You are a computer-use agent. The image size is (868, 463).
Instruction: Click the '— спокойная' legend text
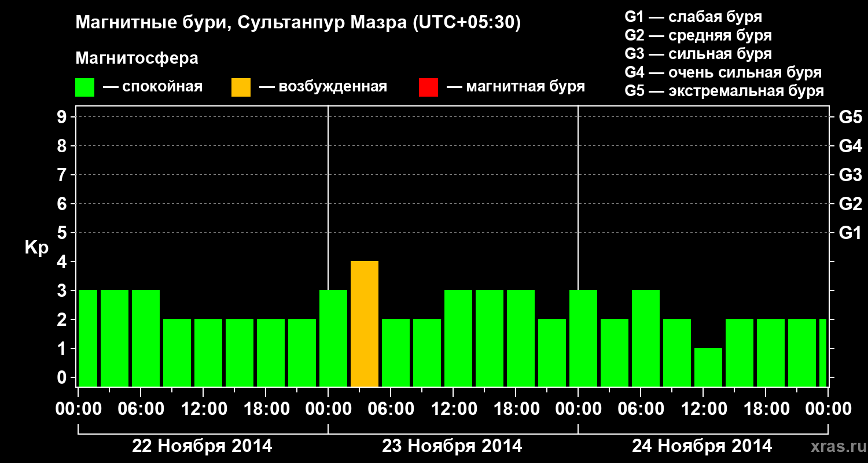click(x=153, y=87)
